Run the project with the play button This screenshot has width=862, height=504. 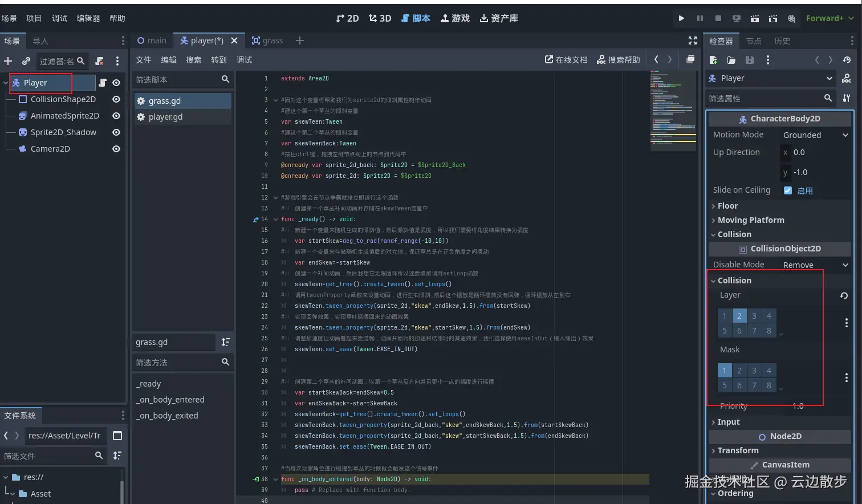681,18
